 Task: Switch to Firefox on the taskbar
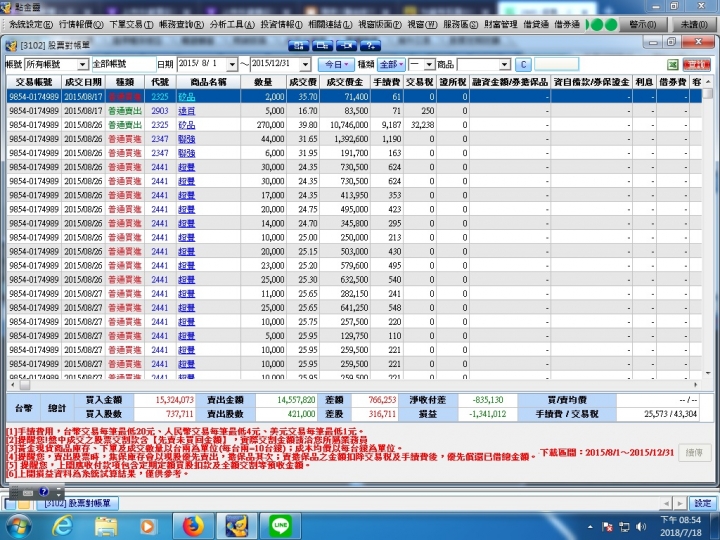(193, 526)
